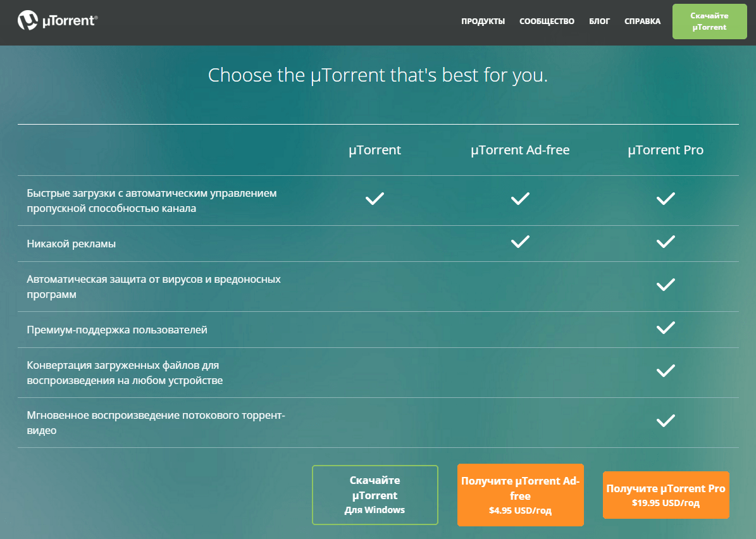The image size is (756, 539).
Task: Click the µTorrent logo in the header
Action: [58, 21]
